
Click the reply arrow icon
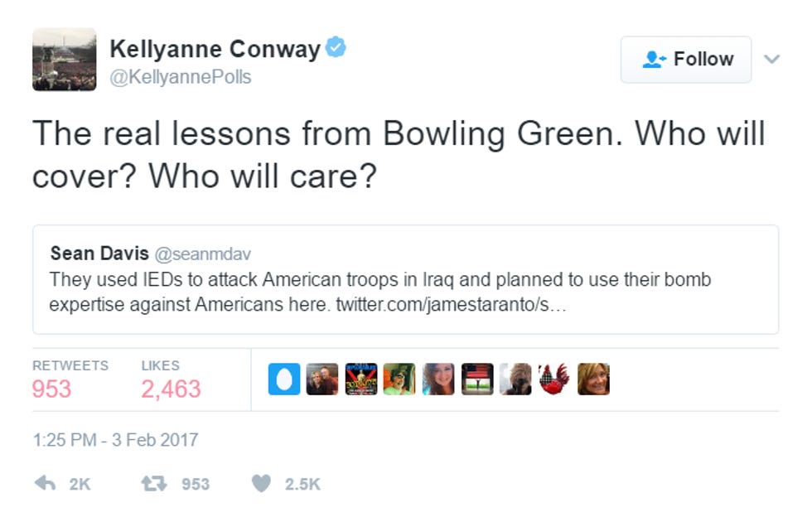pos(45,483)
